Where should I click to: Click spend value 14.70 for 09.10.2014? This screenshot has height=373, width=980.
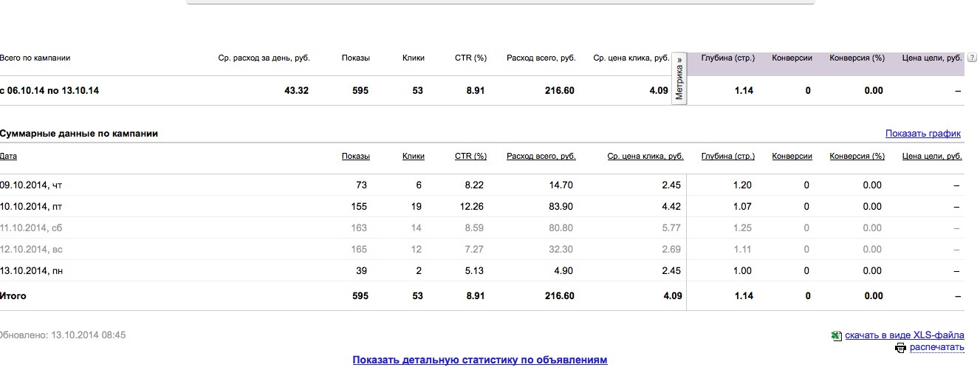tap(561, 185)
